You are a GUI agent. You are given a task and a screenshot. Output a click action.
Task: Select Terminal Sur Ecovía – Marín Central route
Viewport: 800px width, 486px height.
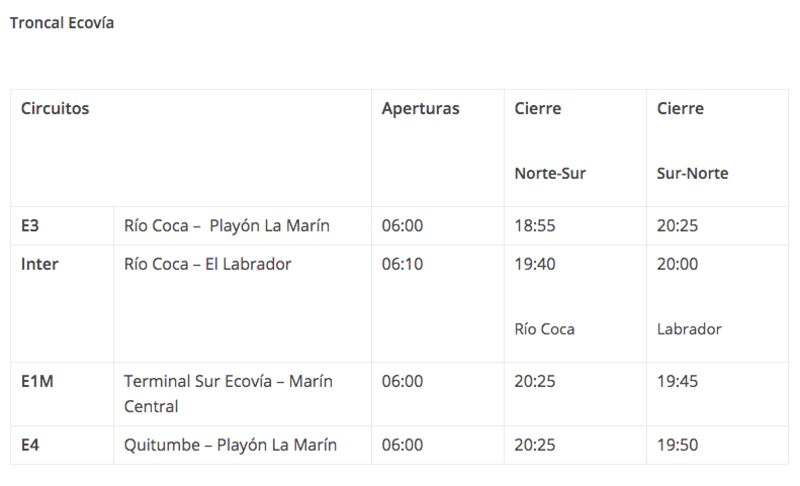point(228,394)
